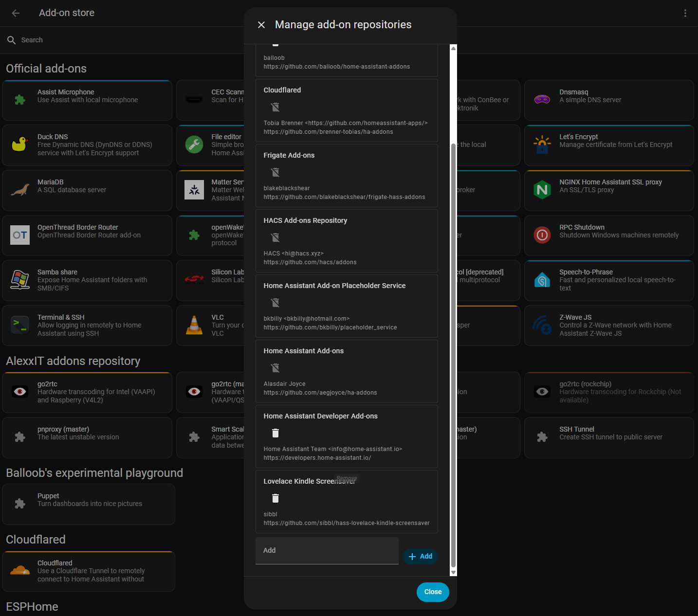The height and width of the screenshot is (616, 698).
Task: Click the AlexxIT addons repository heading
Action: tap(73, 361)
